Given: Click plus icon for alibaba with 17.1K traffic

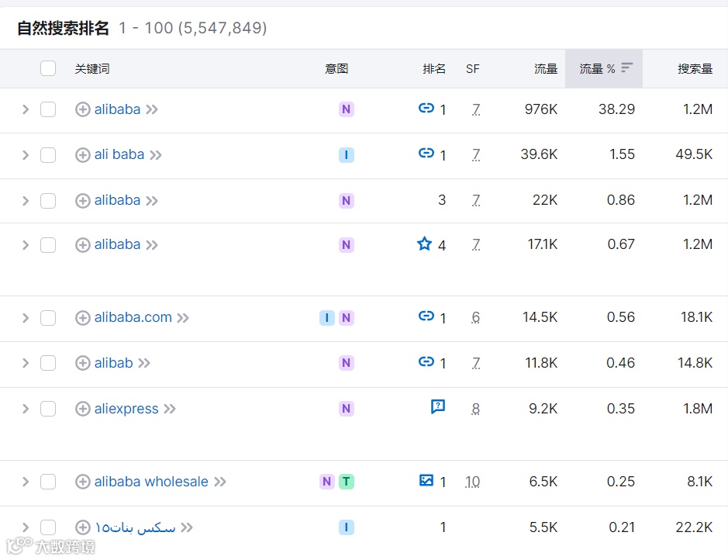Looking at the screenshot, I should (x=83, y=245).
